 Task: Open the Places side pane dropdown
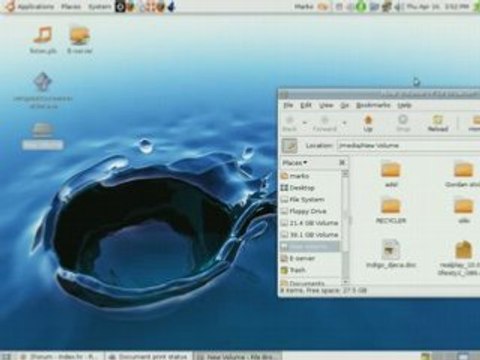click(x=295, y=163)
